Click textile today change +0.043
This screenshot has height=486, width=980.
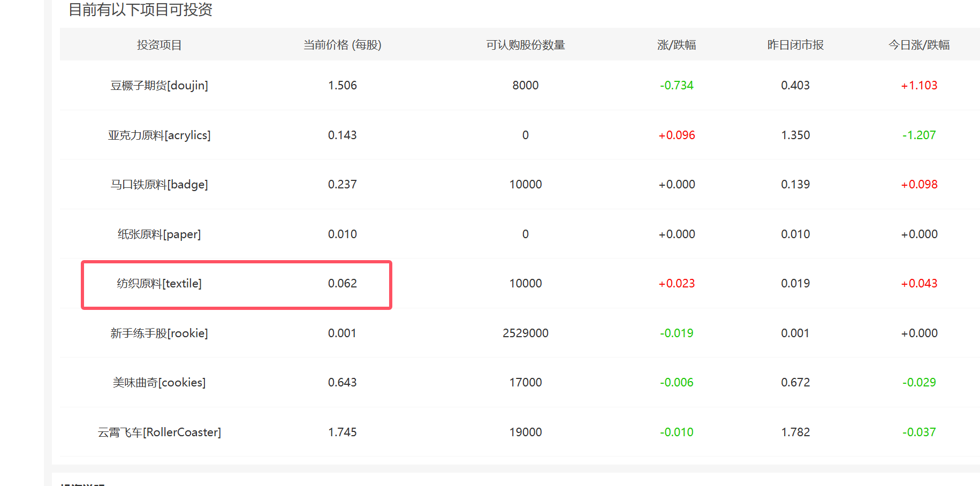pyautogui.click(x=919, y=284)
